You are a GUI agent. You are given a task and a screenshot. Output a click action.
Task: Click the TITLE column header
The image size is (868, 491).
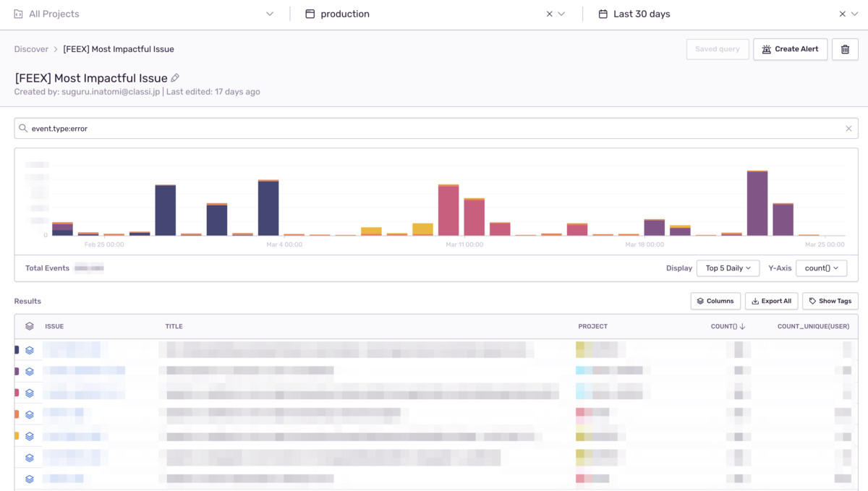click(174, 327)
